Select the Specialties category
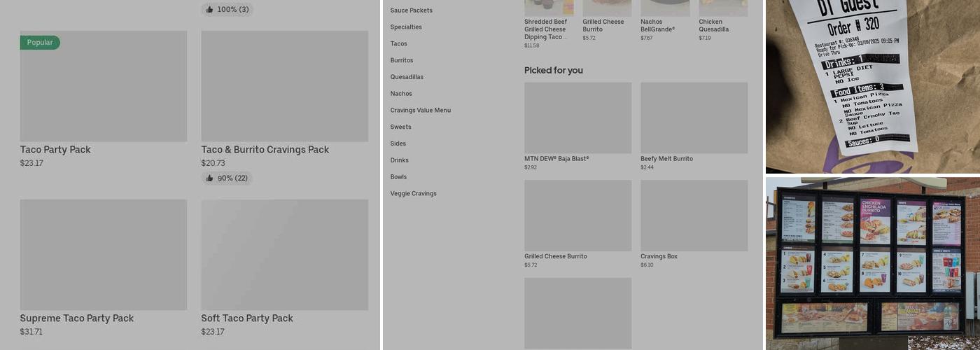The height and width of the screenshot is (350, 980). point(406,27)
